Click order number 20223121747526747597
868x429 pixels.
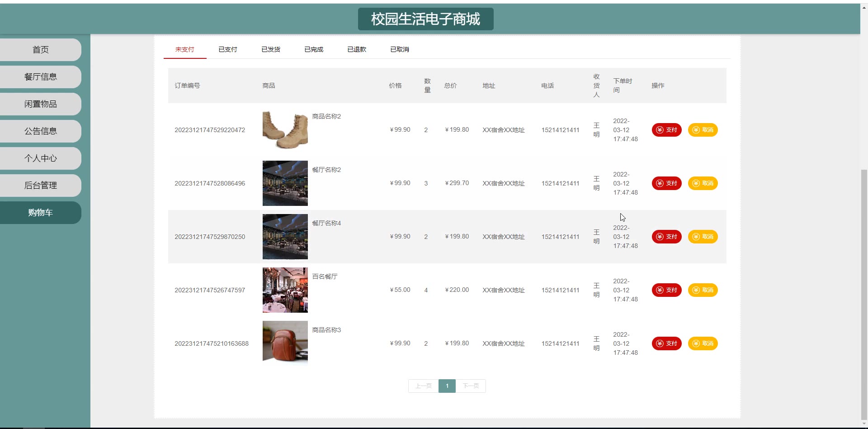click(210, 290)
